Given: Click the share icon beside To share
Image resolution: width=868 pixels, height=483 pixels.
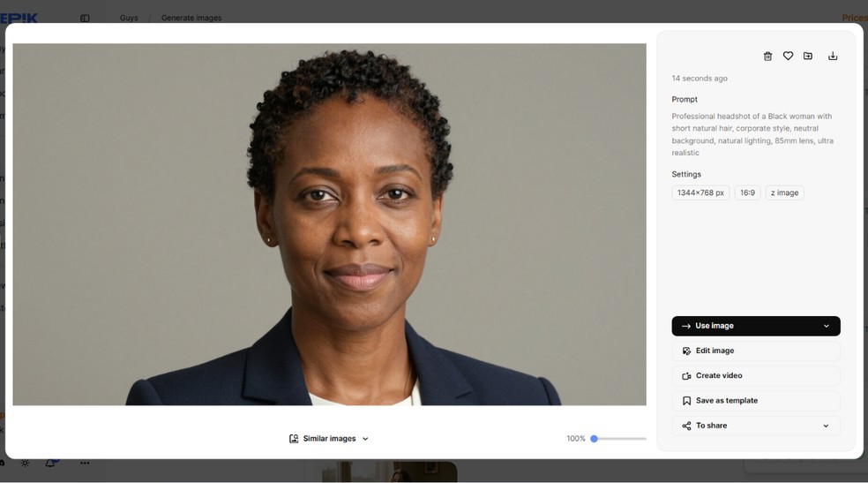Looking at the screenshot, I should point(686,426).
